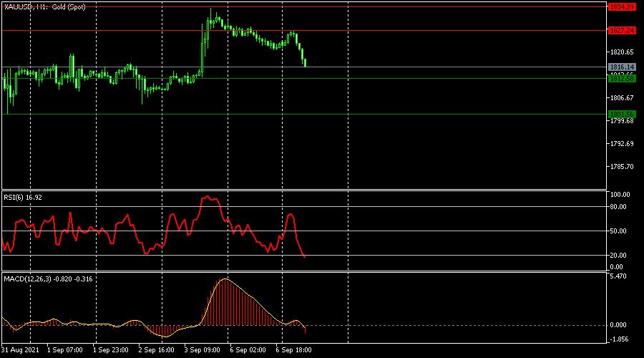Click the RSI 100.00 scale value
644x358 pixels.
click(620, 195)
